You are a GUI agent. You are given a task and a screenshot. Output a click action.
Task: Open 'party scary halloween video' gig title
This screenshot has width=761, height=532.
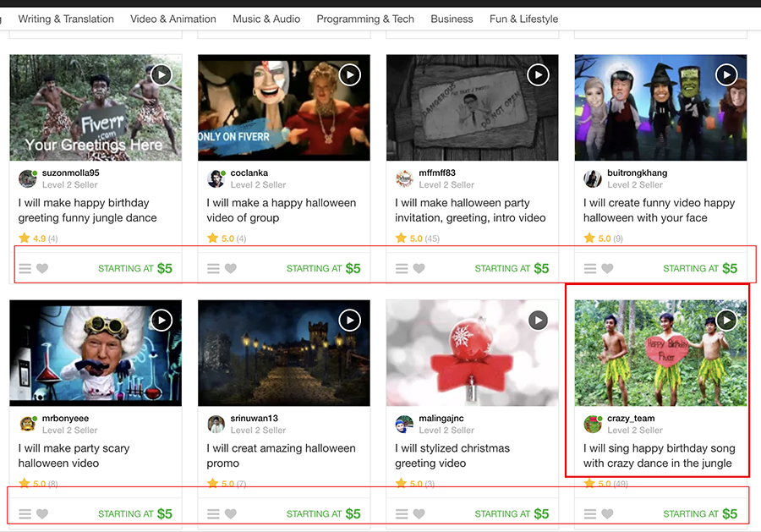tap(74, 456)
